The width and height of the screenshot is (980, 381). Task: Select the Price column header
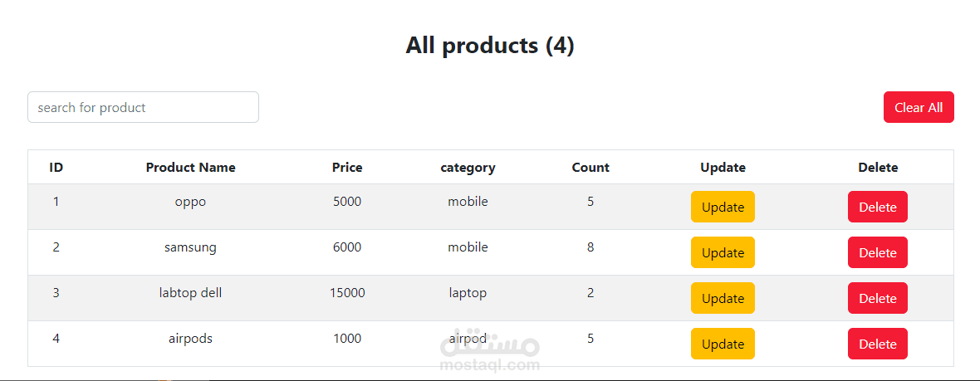tap(347, 168)
